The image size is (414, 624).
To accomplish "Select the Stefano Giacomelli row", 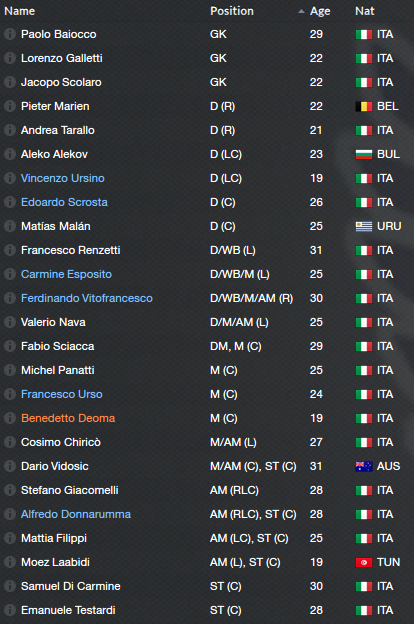I will coord(207,490).
